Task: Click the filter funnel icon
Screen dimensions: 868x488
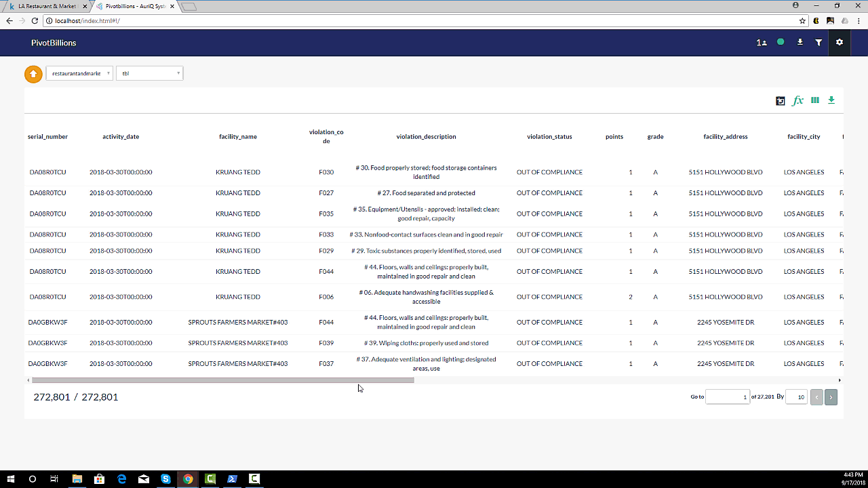Action: (818, 43)
